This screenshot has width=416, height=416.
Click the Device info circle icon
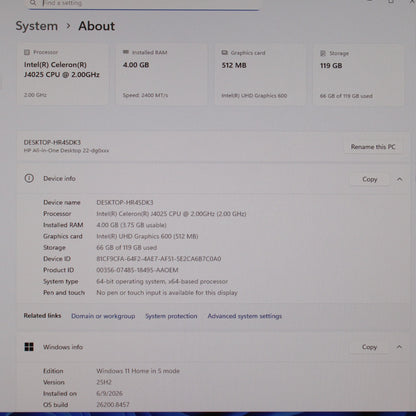click(x=29, y=178)
